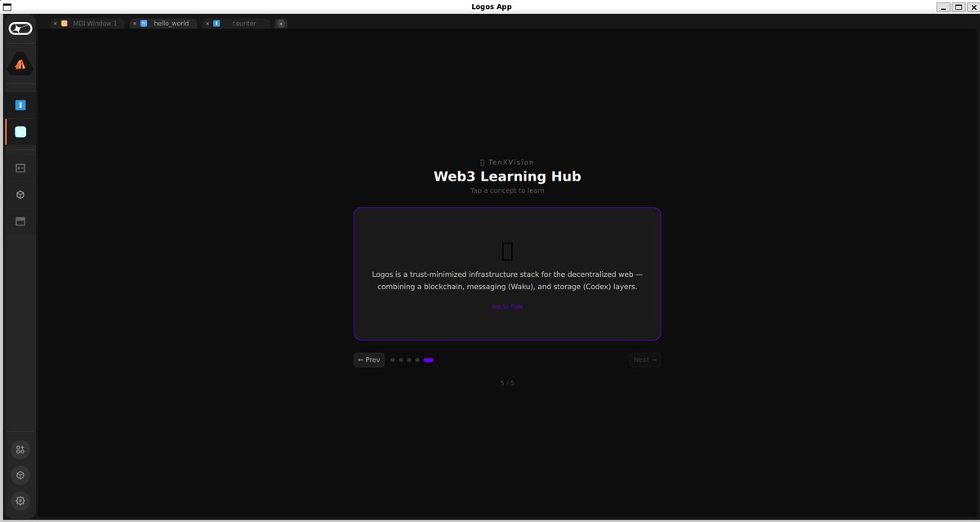Screen dimensions: 980x522
Task: Click the "Tap a concept to learn" subtitle
Action: (507, 190)
